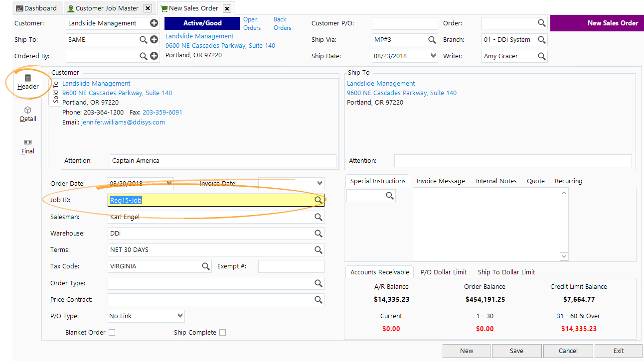Select the Header panel icon

pyautogui.click(x=27, y=82)
